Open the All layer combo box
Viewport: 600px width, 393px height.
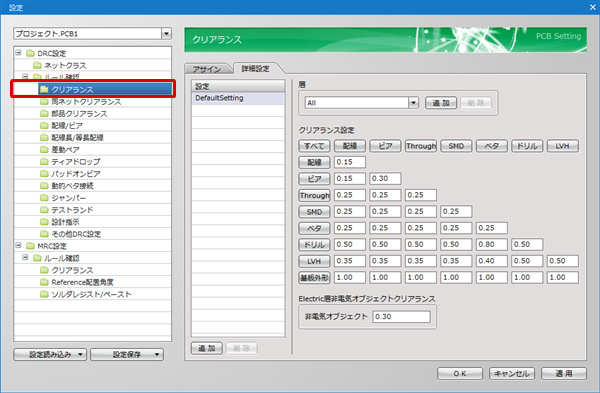tap(413, 103)
